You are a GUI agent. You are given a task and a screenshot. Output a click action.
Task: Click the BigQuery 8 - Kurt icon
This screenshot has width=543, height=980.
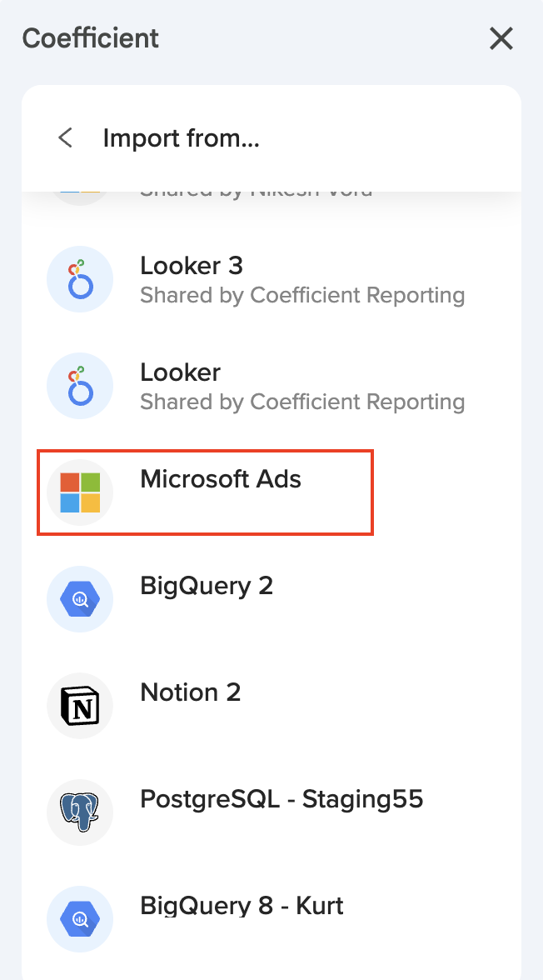(80, 919)
